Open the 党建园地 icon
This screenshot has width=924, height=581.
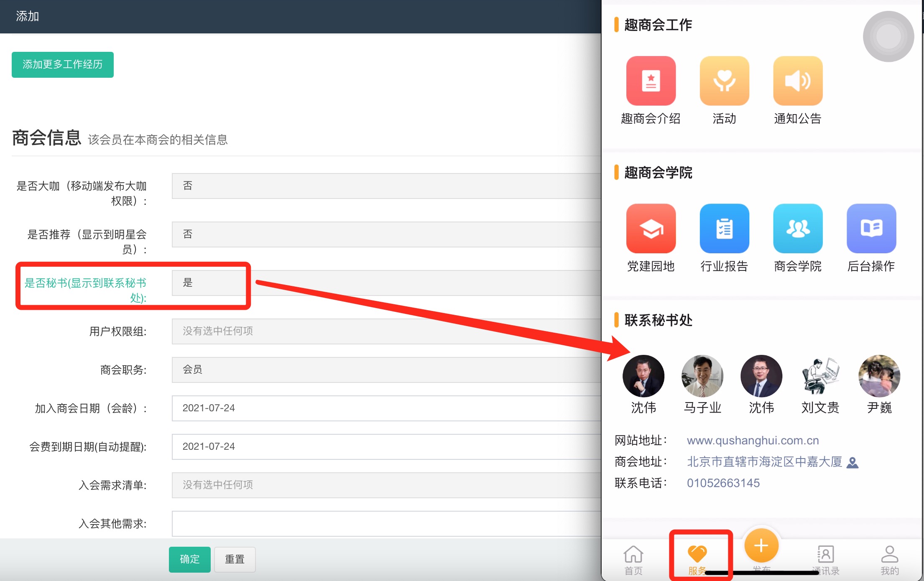[x=651, y=228]
